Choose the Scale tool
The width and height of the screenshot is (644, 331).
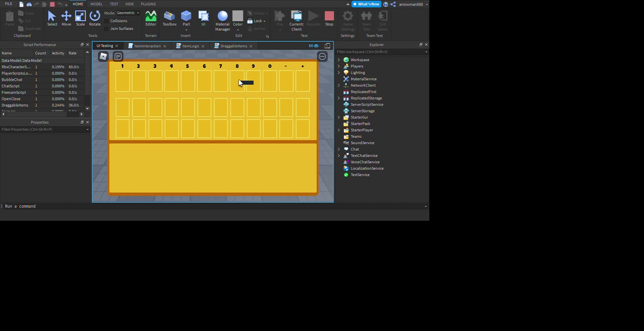click(80, 18)
